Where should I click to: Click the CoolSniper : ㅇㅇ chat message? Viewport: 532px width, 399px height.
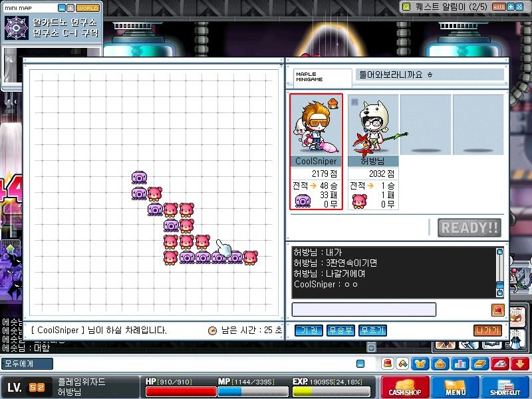click(x=326, y=284)
